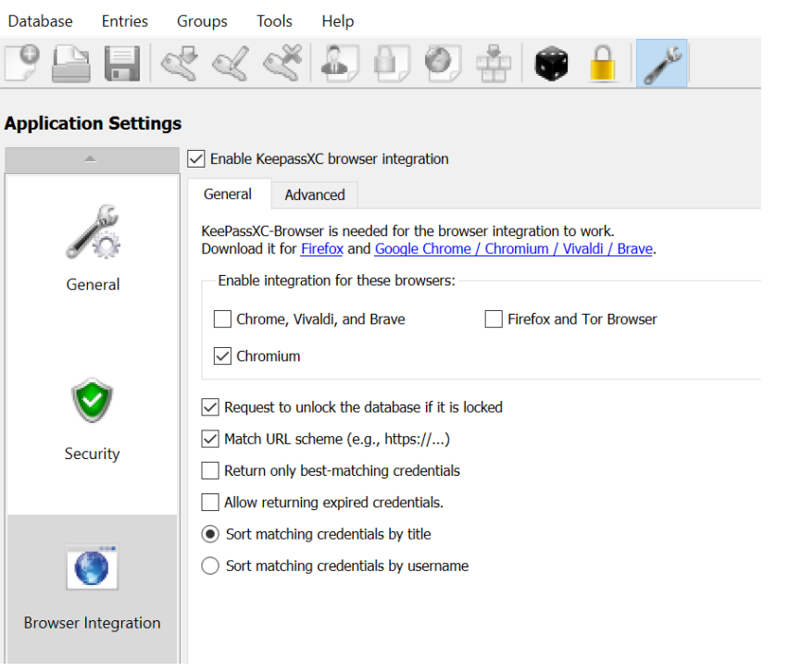Enable Return only best-matching credentials
Screen dimensions: 801x672
click(210, 470)
